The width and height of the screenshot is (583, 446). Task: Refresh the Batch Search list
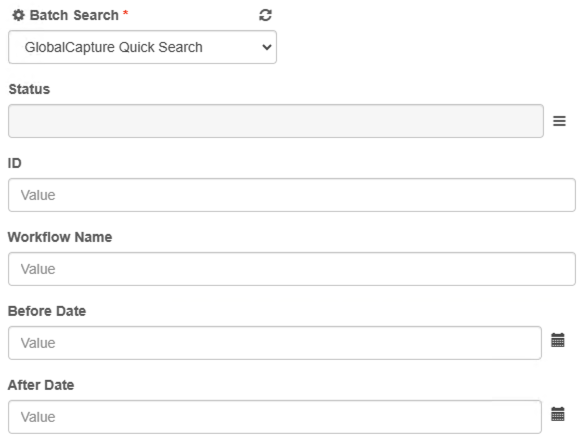tap(265, 15)
